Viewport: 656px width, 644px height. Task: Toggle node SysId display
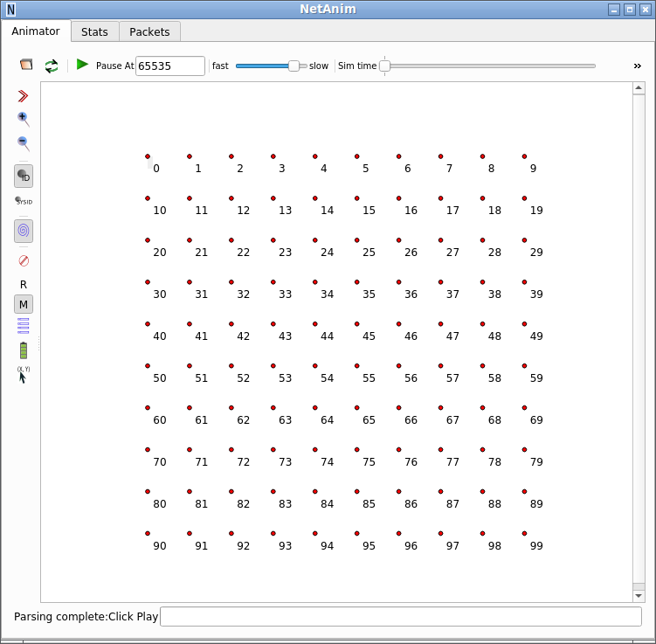coord(24,201)
